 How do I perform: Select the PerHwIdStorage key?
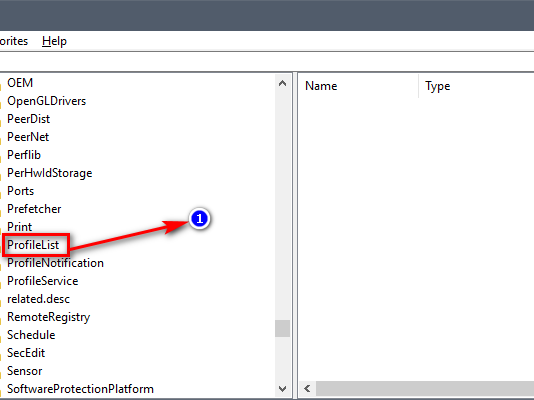[x=50, y=173]
